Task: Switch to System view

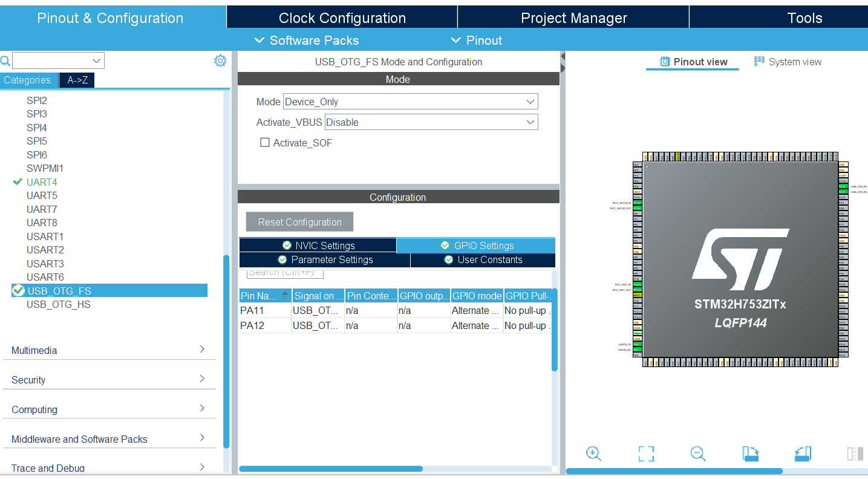Action: (x=788, y=62)
